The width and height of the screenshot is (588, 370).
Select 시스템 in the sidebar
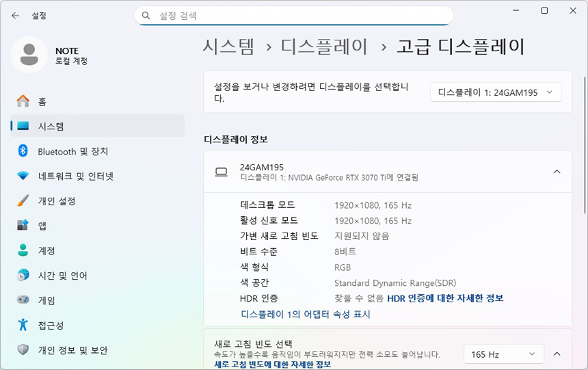point(51,127)
